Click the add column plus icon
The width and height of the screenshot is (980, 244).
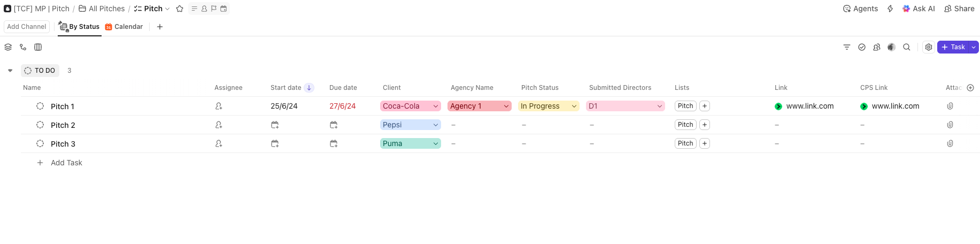coord(970,88)
